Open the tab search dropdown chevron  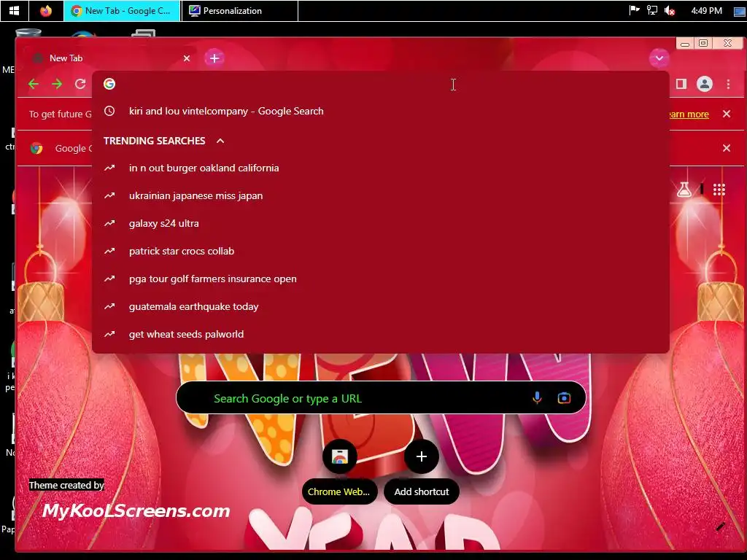pos(659,58)
